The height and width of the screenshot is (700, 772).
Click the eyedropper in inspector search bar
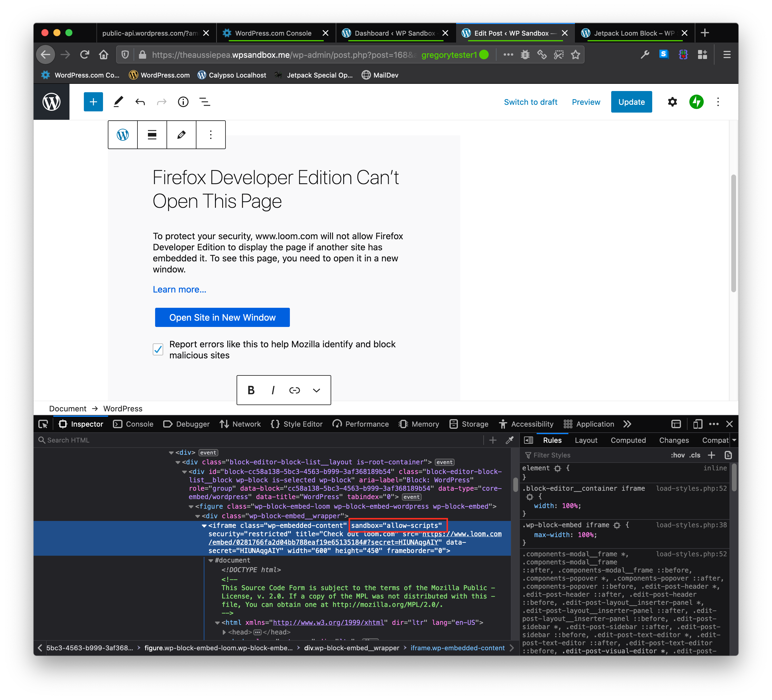(509, 440)
